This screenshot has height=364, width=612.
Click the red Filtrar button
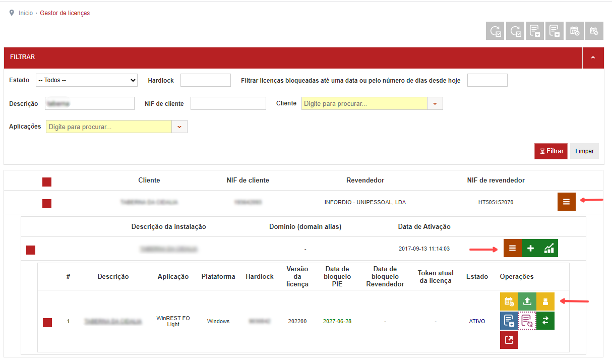551,151
